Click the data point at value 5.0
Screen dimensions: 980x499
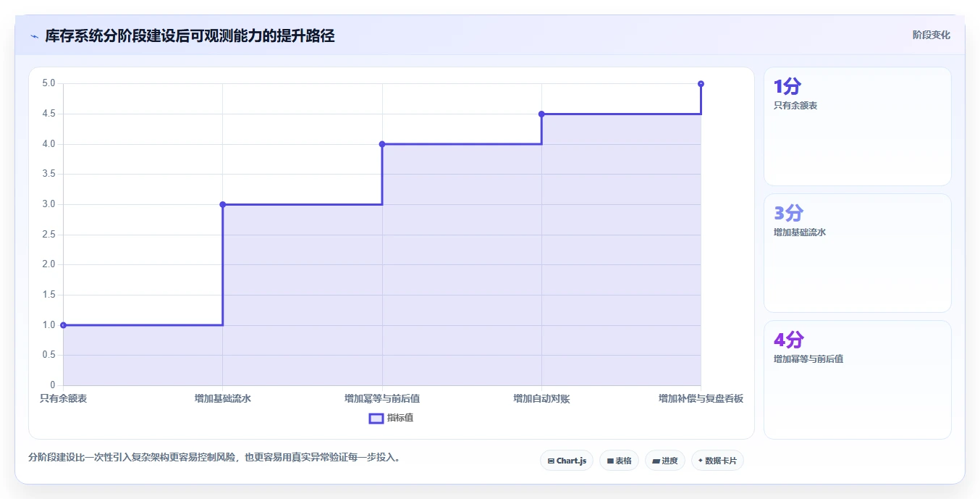(701, 84)
